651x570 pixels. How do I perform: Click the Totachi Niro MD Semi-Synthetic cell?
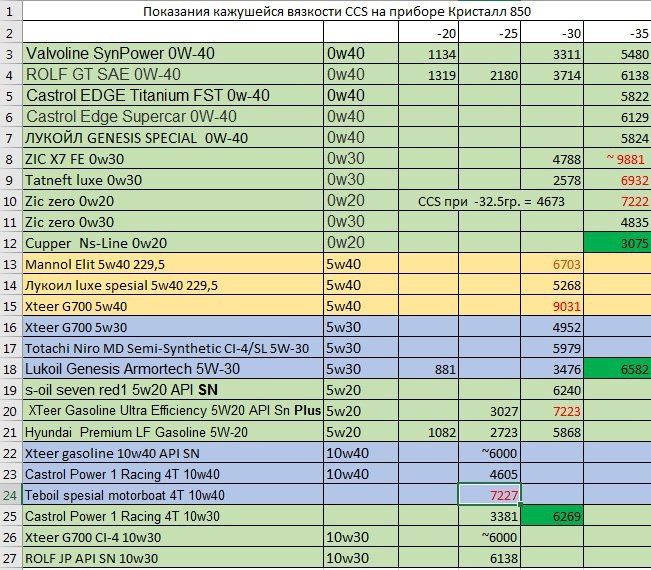pos(173,348)
